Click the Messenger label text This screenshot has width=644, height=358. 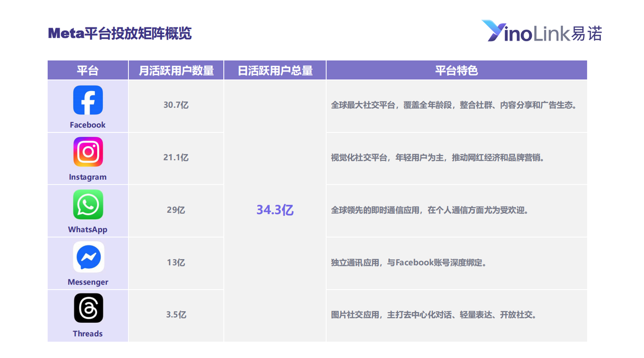click(88, 282)
